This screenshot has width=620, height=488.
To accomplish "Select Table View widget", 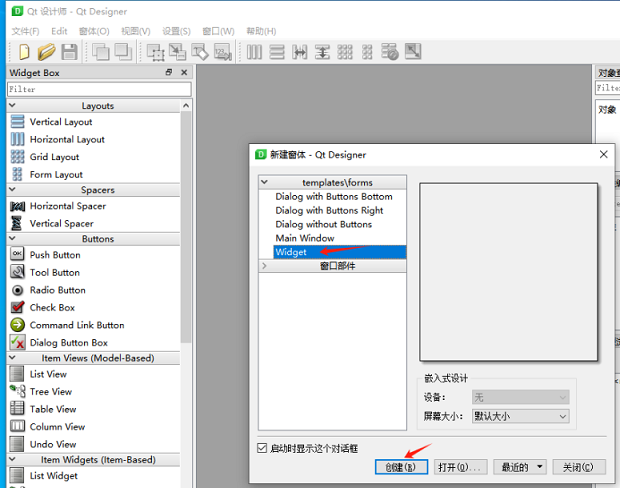I will click(x=94, y=409).
